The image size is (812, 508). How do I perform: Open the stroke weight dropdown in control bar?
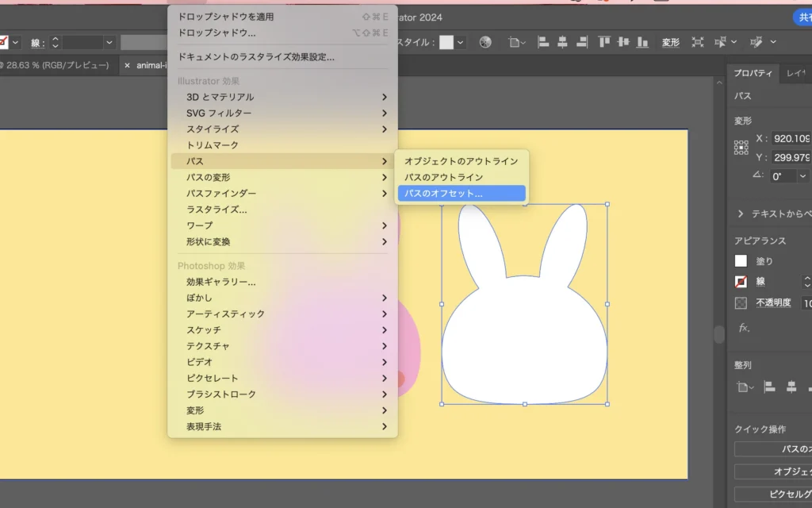(109, 43)
